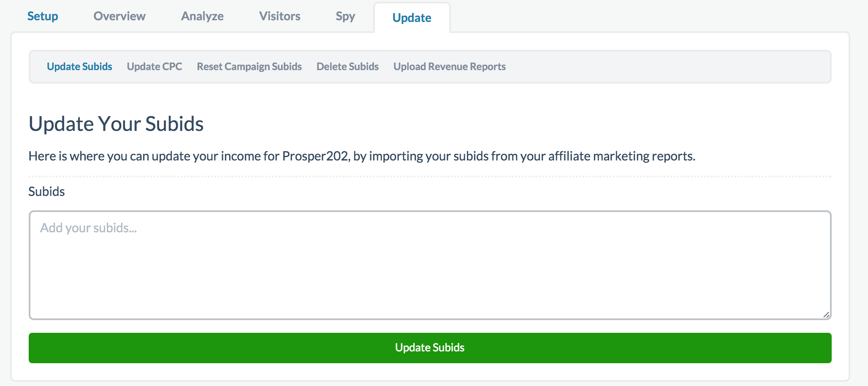Select Update Subids in the sub-navigation
Screen dimensions: 868x386
pyautogui.click(x=79, y=66)
